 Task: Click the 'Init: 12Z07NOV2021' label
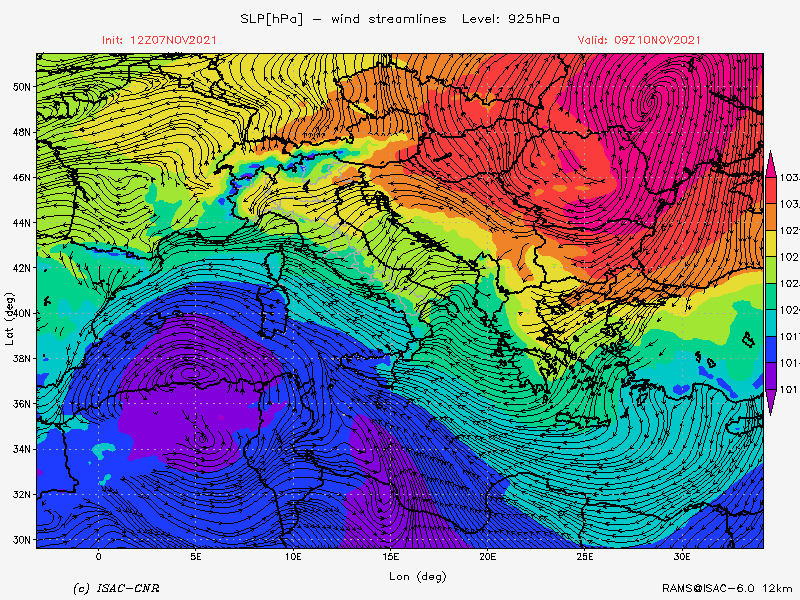click(x=159, y=40)
